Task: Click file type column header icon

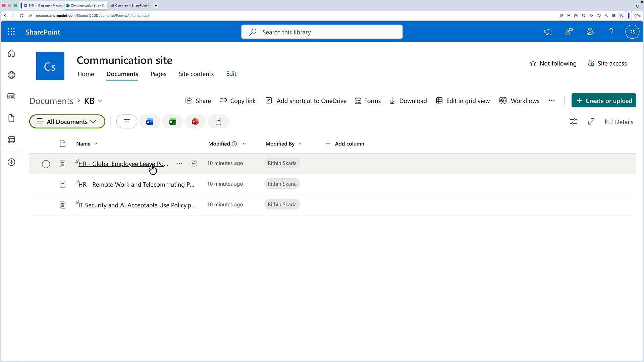Action: [x=62, y=144]
